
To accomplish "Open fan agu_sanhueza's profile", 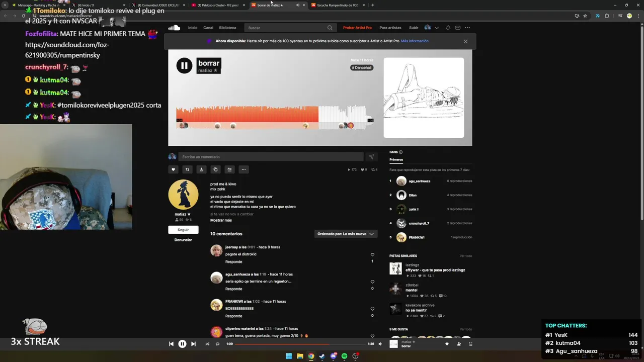I will click(419, 181).
